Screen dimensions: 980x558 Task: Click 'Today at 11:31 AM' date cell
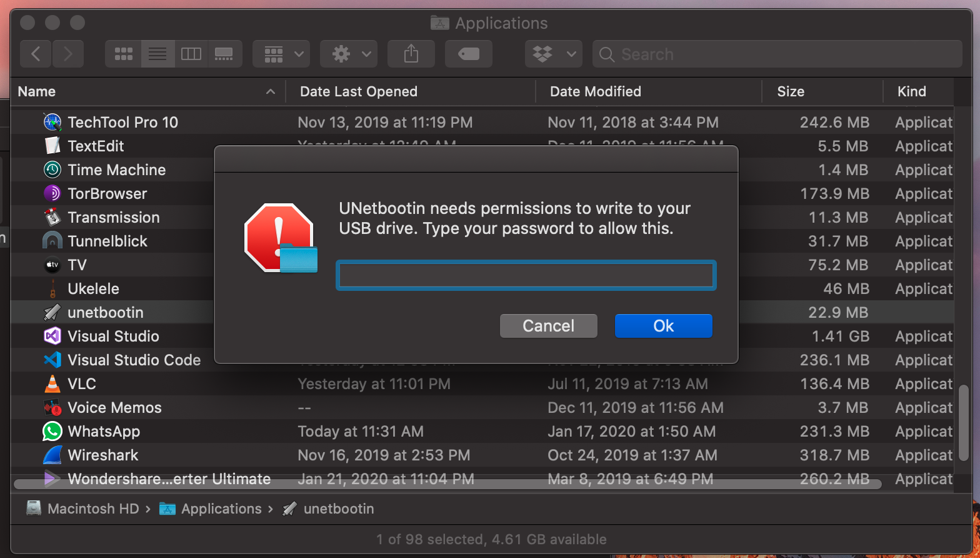click(x=361, y=431)
